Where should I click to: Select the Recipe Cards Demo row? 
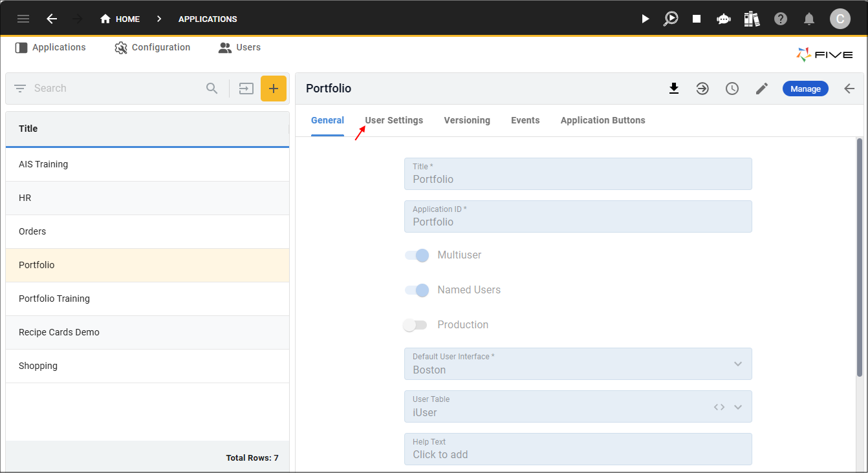pyautogui.click(x=147, y=332)
